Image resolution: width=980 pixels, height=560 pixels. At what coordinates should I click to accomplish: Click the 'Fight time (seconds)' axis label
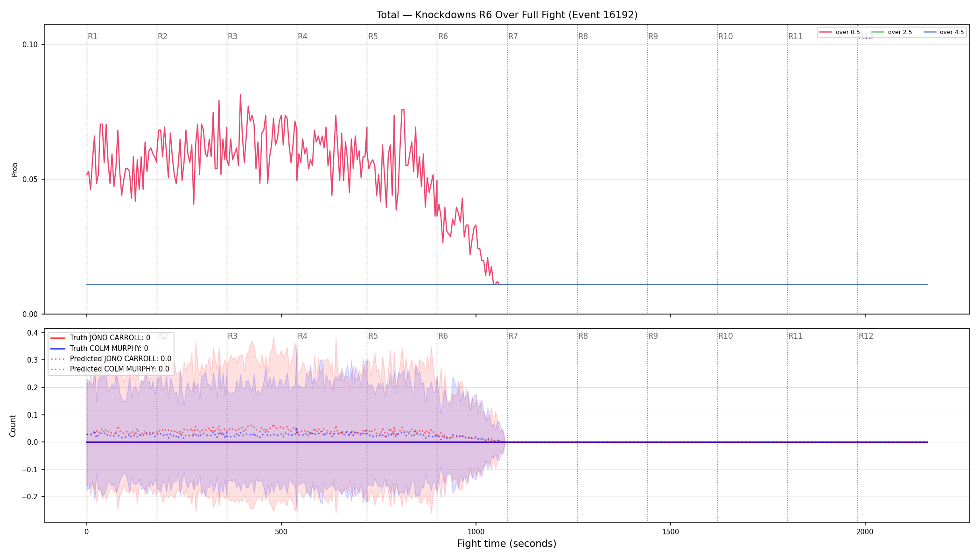point(507,544)
